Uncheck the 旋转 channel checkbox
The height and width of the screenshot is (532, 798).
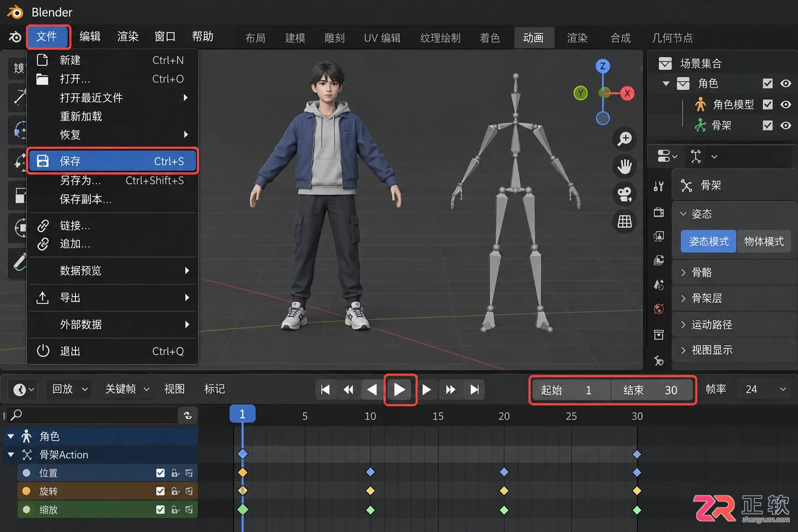click(160, 491)
